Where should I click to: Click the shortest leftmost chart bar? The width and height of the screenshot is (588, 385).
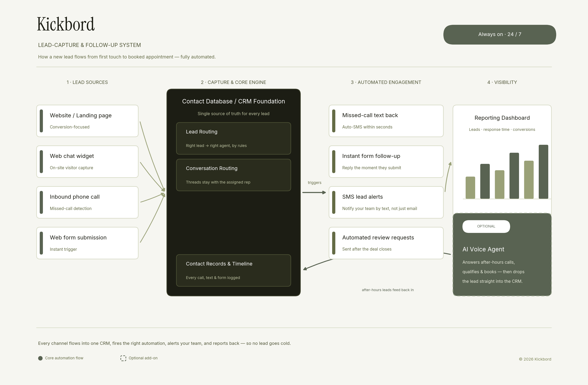click(x=470, y=188)
